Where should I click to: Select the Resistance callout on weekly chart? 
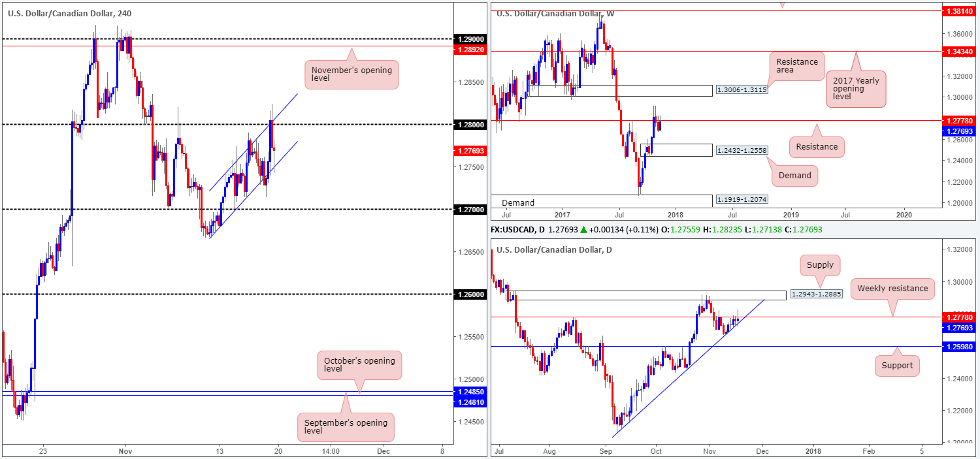tap(817, 147)
